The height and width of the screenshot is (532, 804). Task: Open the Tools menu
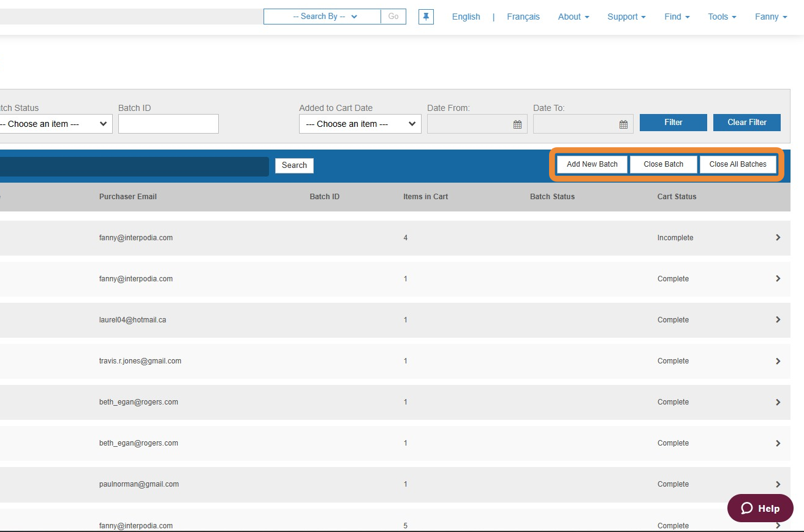[x=722, y=17]
